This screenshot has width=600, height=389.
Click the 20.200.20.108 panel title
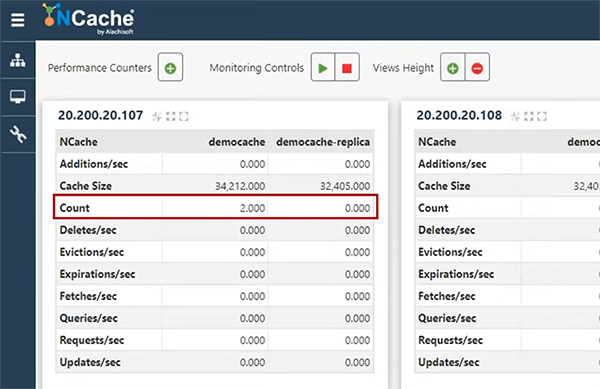coord(459,115)
